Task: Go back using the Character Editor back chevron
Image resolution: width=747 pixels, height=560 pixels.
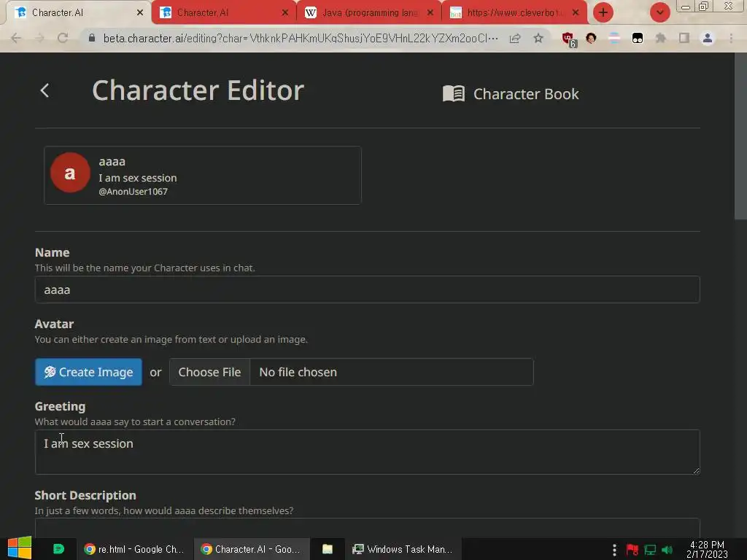Action: coord(44,90)
